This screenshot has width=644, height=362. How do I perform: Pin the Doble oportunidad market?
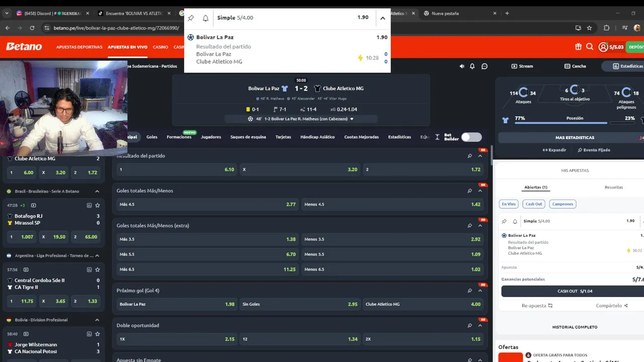469,325
